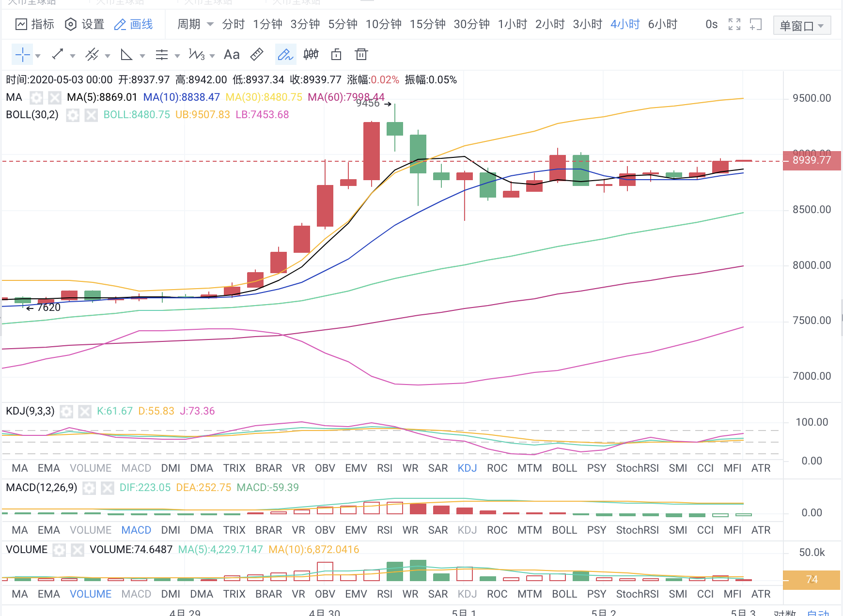Switch to the 1小时 timeframe
Screen dimensions: 843x616
512,24
